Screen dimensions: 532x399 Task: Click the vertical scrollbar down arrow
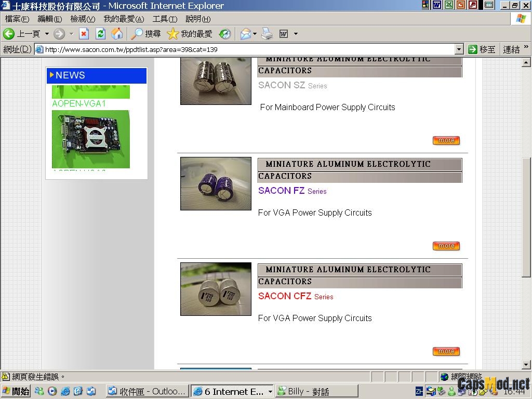(526, 365)
